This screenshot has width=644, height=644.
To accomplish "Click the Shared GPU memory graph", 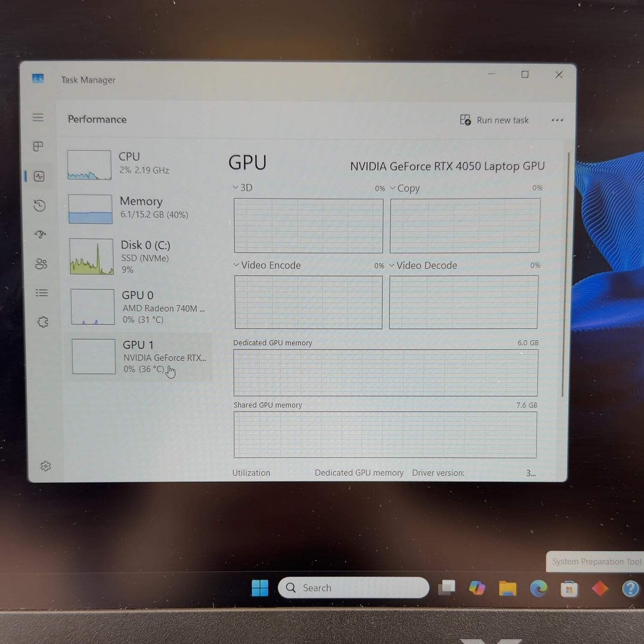I will tap(385, 435).
